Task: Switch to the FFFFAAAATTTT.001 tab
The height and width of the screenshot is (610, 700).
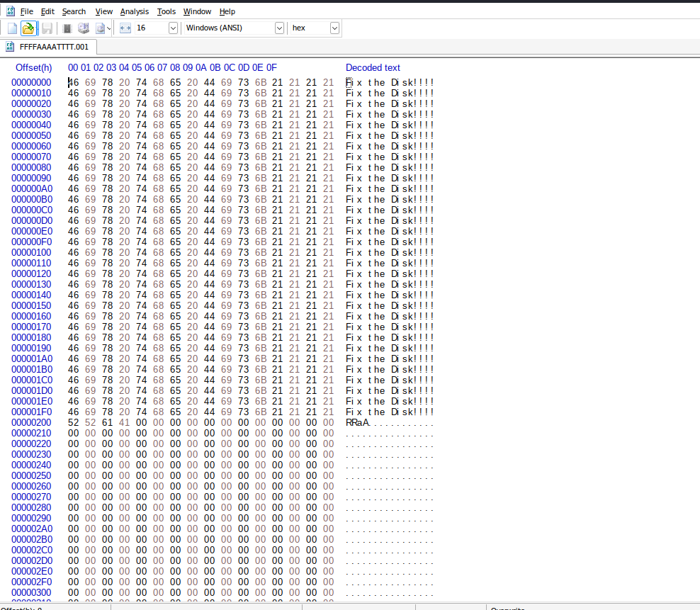Action: coord(48,47)
